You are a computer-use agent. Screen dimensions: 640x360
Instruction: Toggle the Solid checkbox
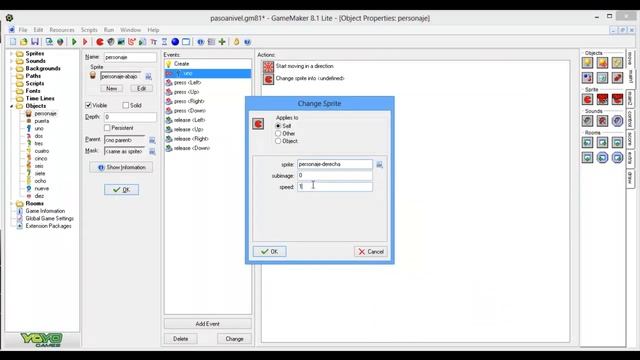coord(126,105)
